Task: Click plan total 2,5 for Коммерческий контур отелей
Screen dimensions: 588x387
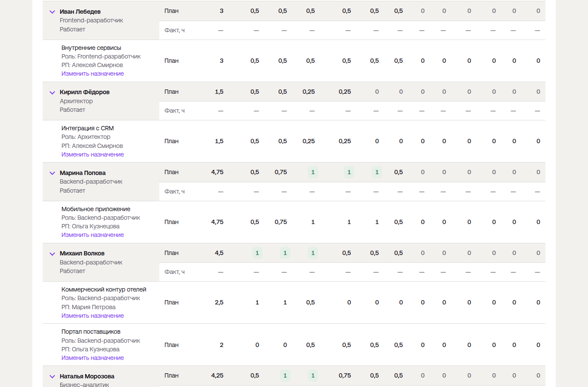Action: [x=219, y=302]
